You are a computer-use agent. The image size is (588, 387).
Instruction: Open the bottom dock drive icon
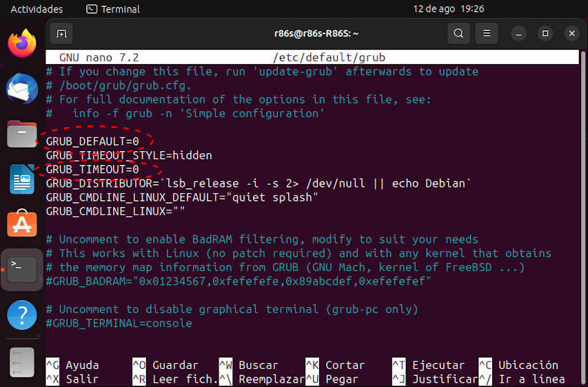tap(22, 362)
